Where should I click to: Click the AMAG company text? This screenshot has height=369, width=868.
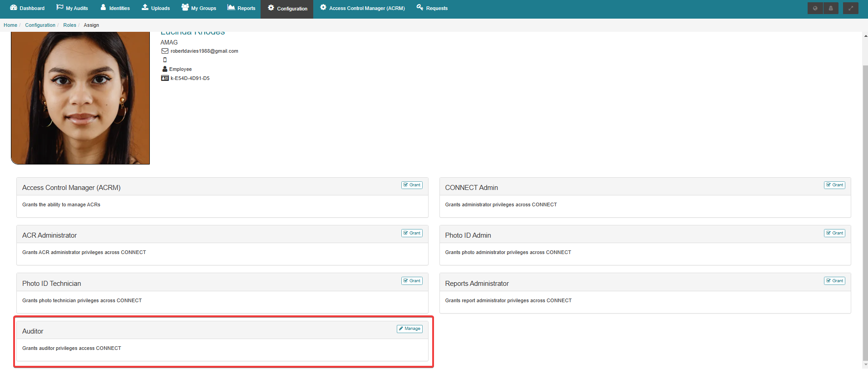click(x=169, y=42)
